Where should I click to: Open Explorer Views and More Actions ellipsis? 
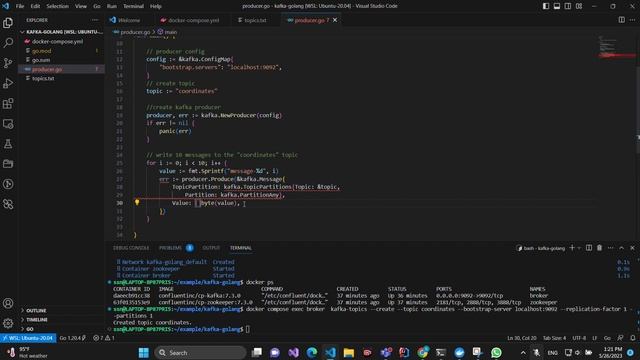[x=95, y=20]
